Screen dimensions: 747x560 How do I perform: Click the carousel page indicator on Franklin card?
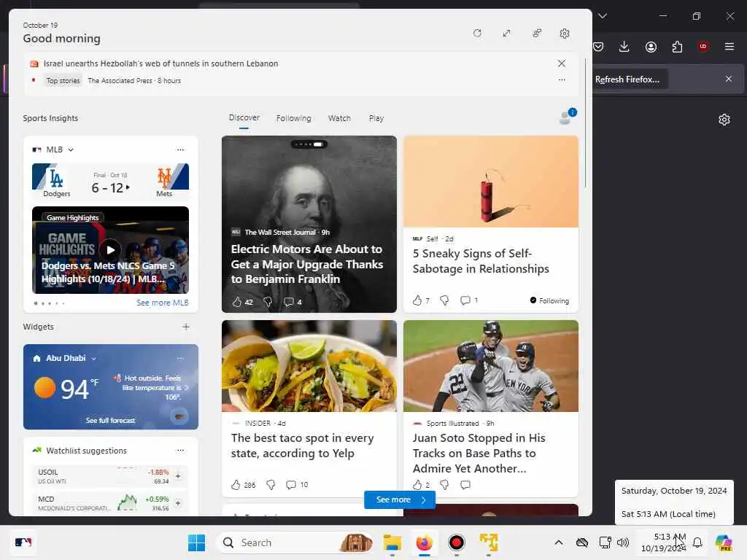pos(309,144)
